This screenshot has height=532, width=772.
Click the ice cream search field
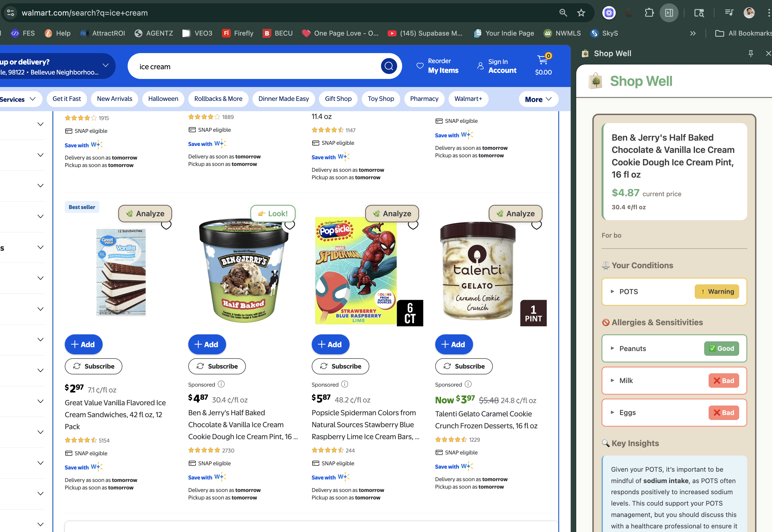(x=253, y=66)
